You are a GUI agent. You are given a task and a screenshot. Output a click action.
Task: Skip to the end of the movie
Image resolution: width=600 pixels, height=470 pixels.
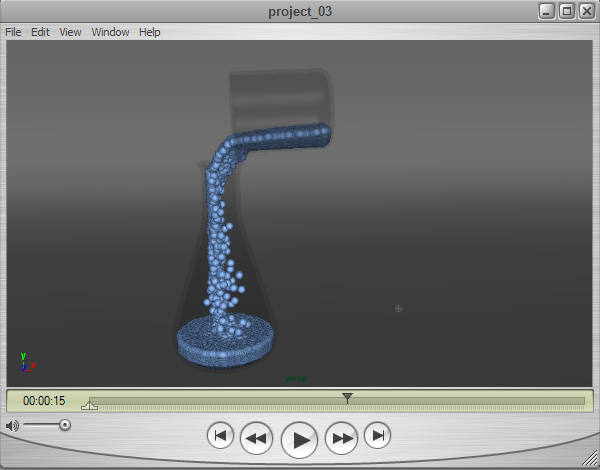coord(377,436)
